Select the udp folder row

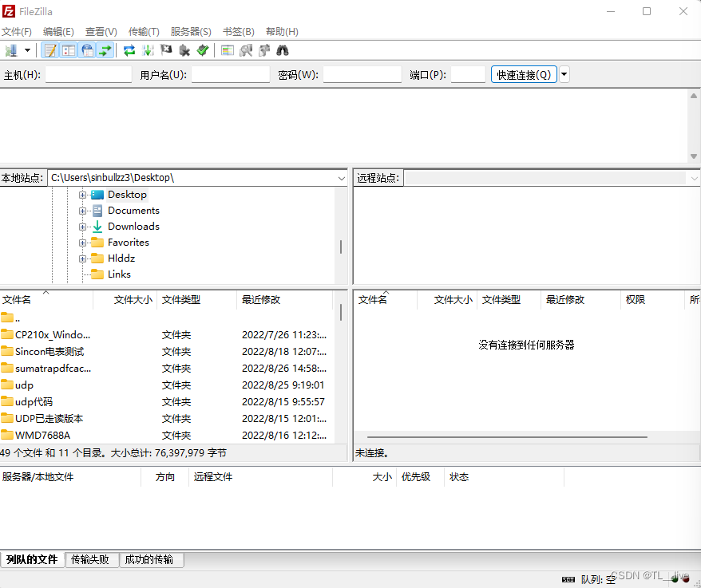coord(166,385)
